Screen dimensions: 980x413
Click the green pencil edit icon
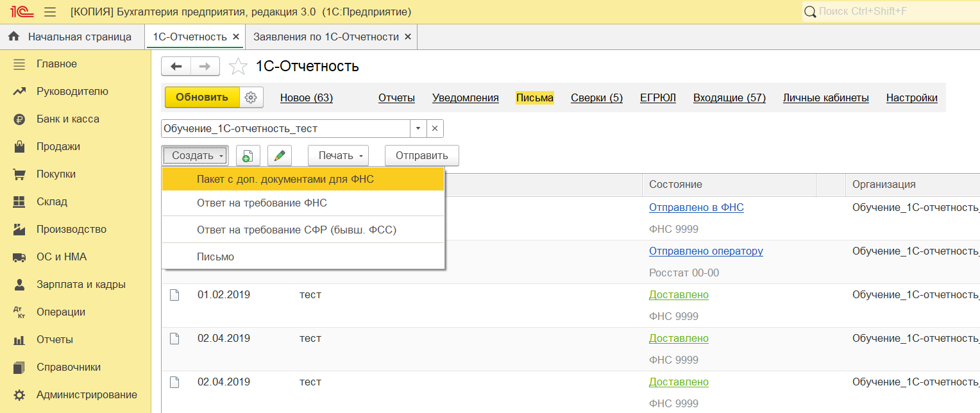coord(280,156)
